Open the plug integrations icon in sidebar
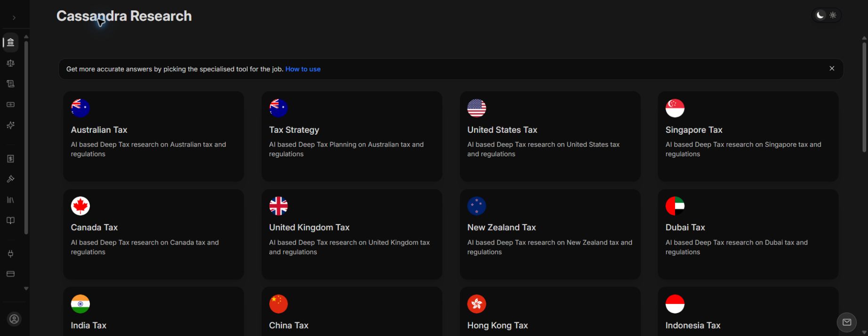The image size is (868, 336). [10, 254]
